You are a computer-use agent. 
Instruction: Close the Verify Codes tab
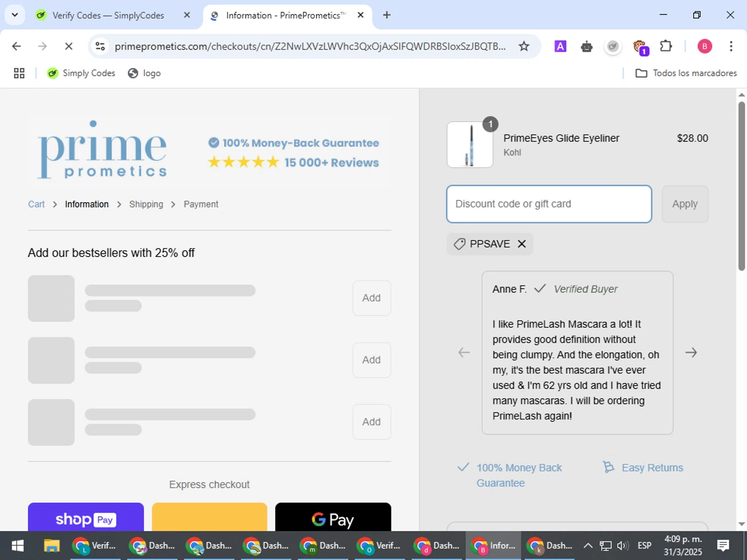click(187, 15)
